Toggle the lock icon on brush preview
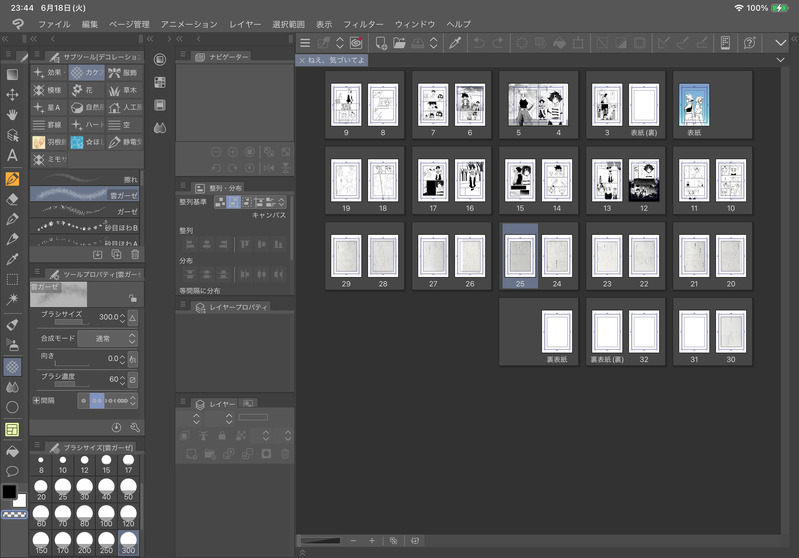The image size is (799, 558). [132, 297]
